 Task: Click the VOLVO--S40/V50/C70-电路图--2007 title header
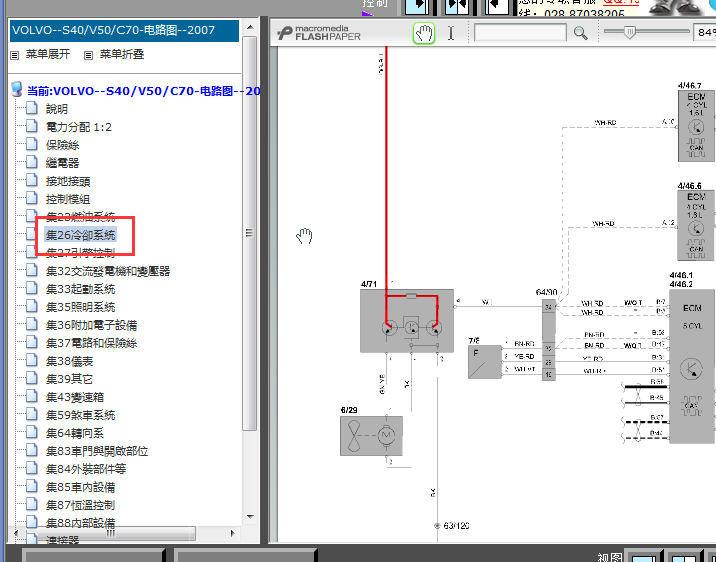(124, 31)
